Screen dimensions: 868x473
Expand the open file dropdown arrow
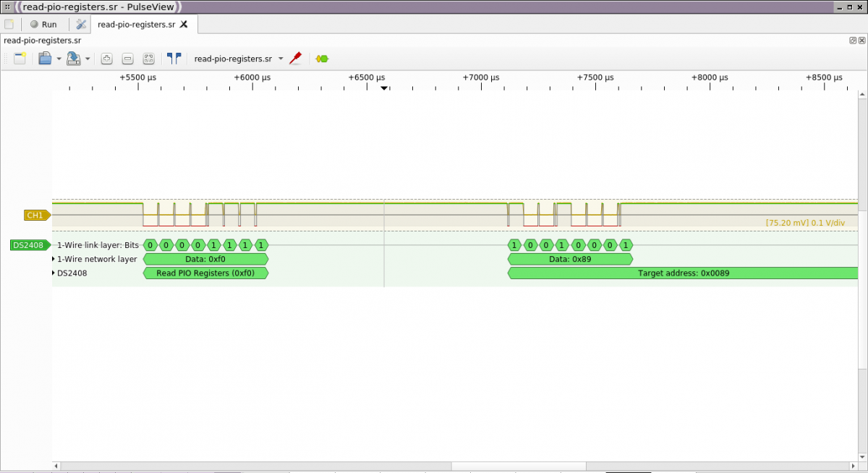[58, 59]
